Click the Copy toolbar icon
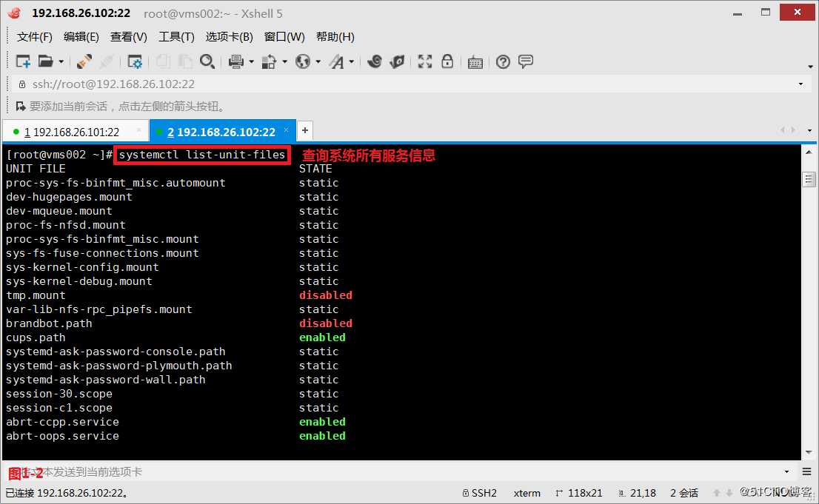The height and width of the screenshot is (504, 819). (x=163, y=61)
